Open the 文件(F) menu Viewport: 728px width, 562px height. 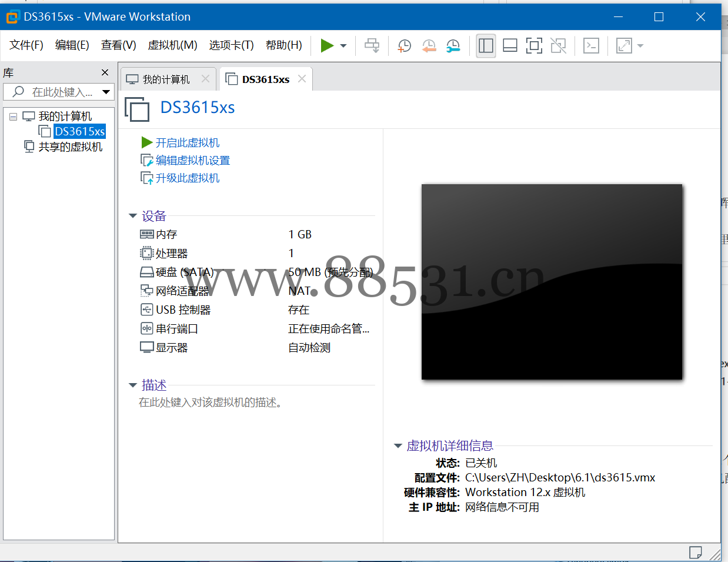pos(26,45)
